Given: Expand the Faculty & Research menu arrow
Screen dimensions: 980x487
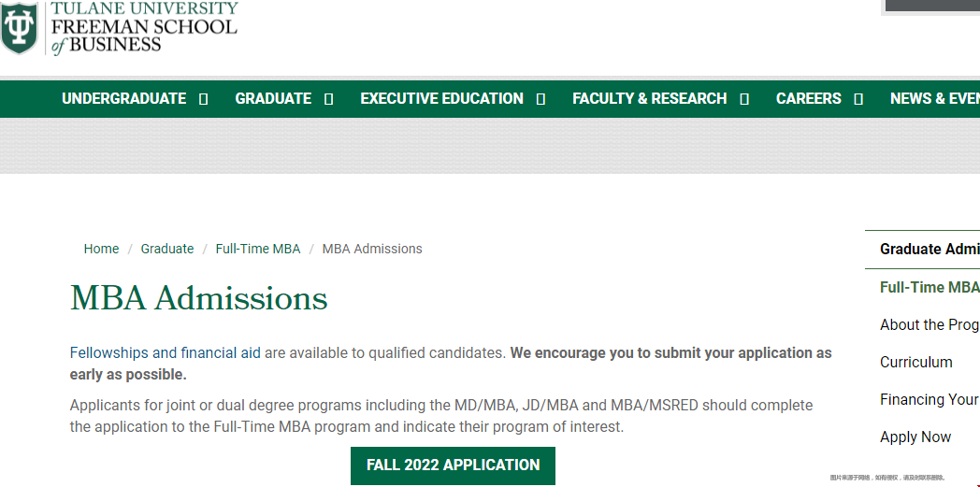Looking at the screenshot, I should coord(744,99).
